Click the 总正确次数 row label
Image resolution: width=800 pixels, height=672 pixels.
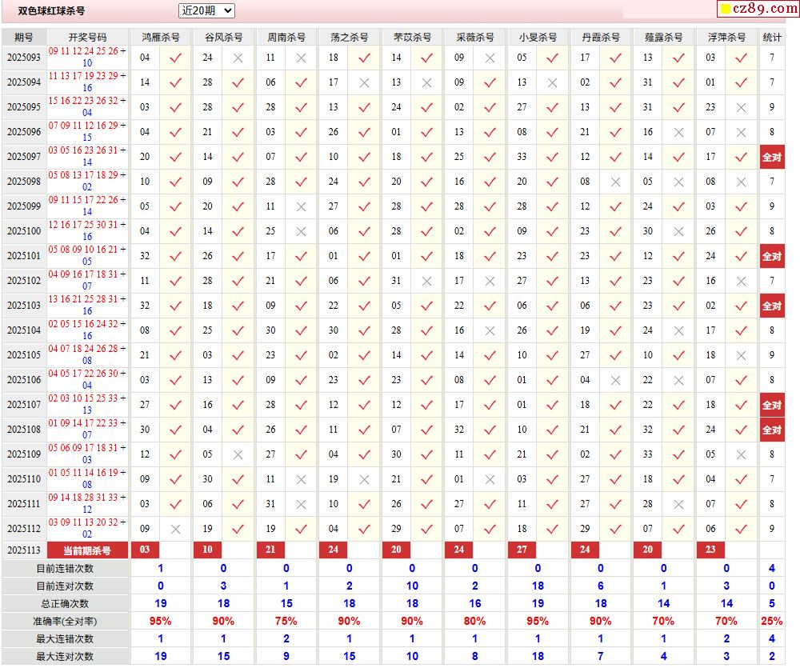(x=65, y=604)
